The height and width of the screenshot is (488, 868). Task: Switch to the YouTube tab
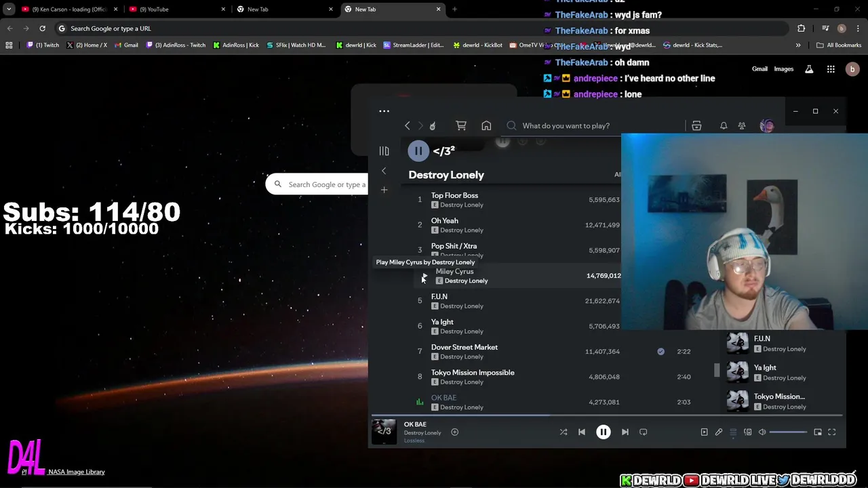[176, 9]
